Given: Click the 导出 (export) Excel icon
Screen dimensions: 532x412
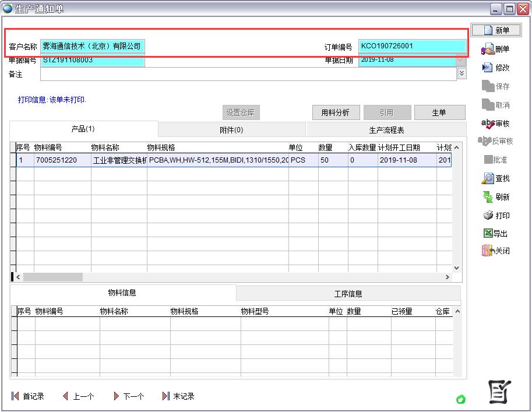Looking at the screenshot, I should point(488,234).
